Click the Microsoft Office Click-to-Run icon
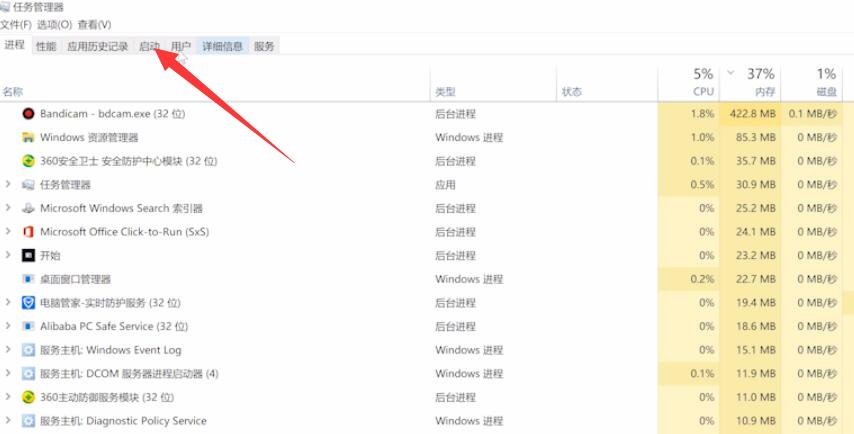The height and width of the screenshot is (434, 854). pyautogui.click(x=28, y=232)
